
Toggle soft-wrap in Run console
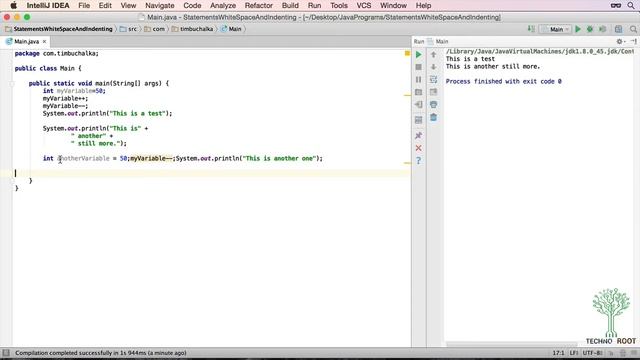pos(433,80)
